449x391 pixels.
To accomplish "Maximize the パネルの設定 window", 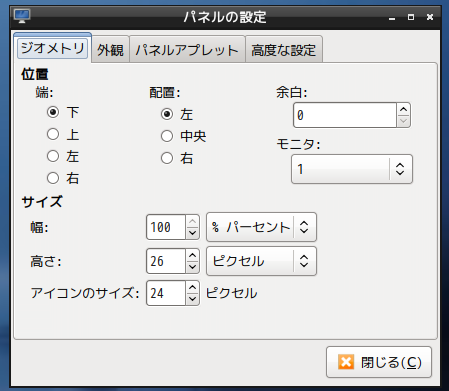I will [x=411, y=17].
